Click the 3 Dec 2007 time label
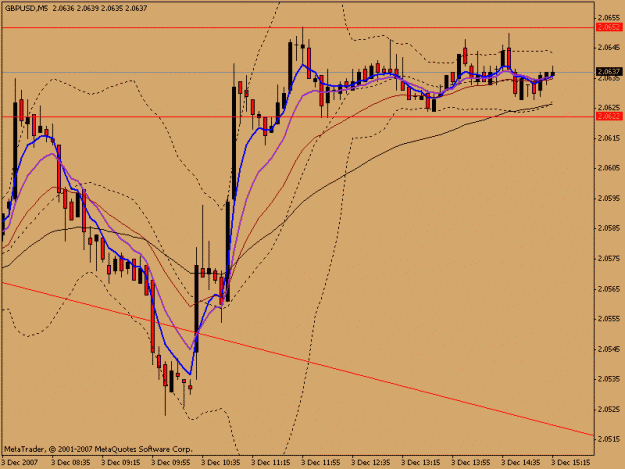Screen dimensions: 625x469 pyautogui.click(x=20, y=462)
